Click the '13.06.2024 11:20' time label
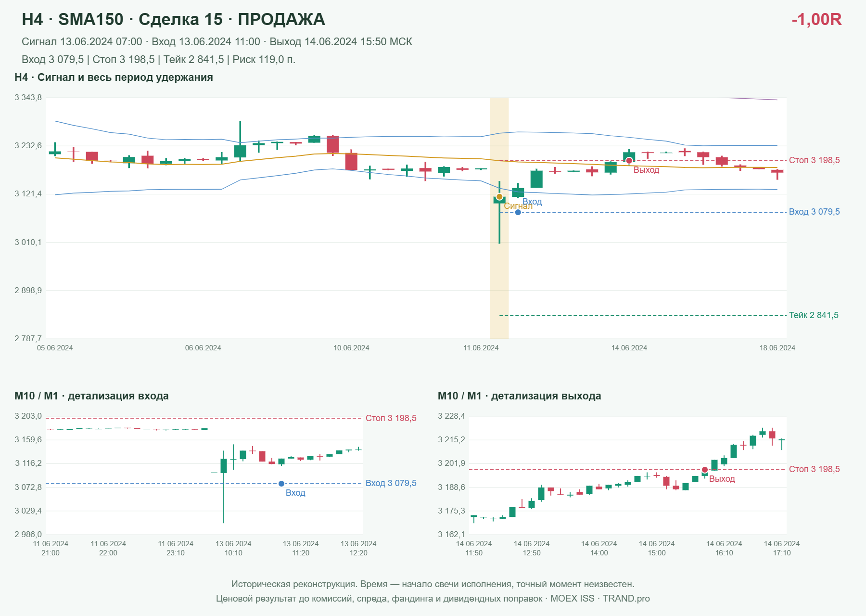Image resolution: width=866 pixels, height=616 pixels. point(301,548)
